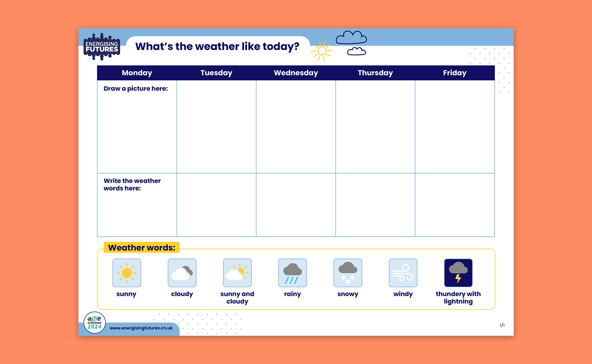This screenshot has width=592, height=364.
Task: Select the sunny weather icon
Action: pyautogui.click(x=127, y=273)
